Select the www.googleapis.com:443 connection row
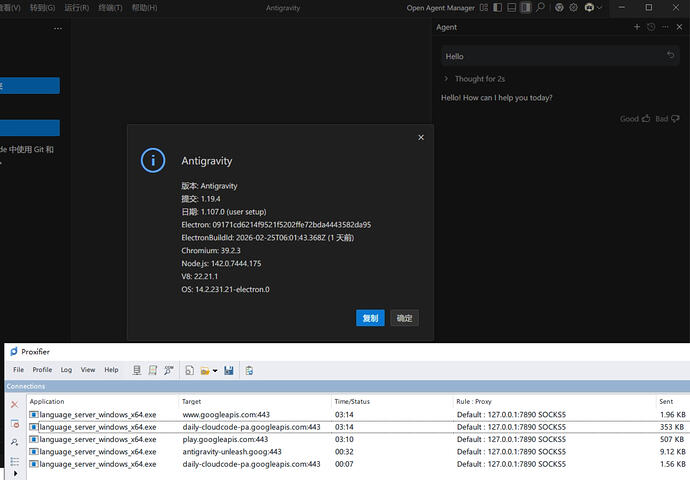The width and height of the screenshot is (690, 480). pyautogui.click(x=358, y=414)
